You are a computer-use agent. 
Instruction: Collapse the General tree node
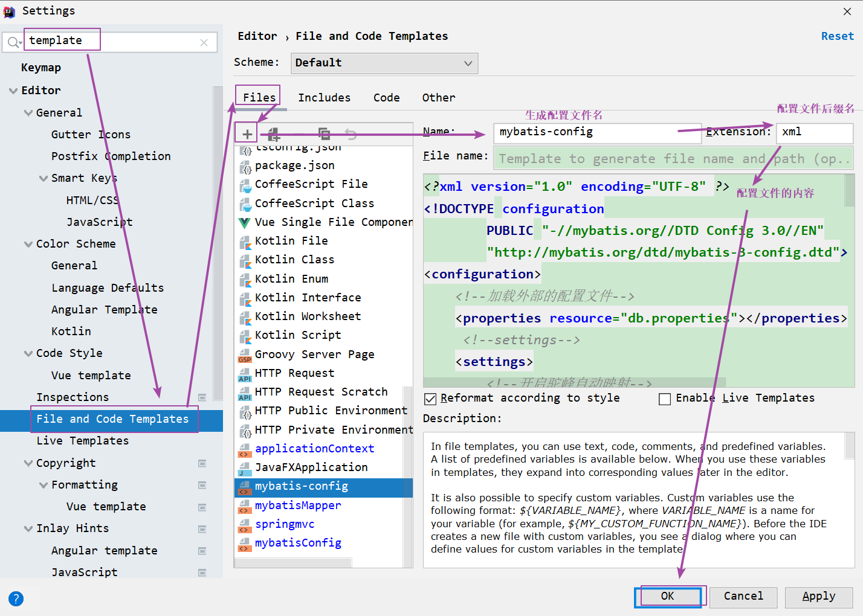28,113
